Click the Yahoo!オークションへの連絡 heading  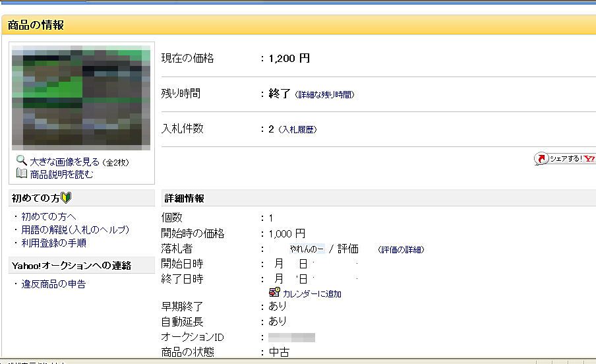(71, 266)
